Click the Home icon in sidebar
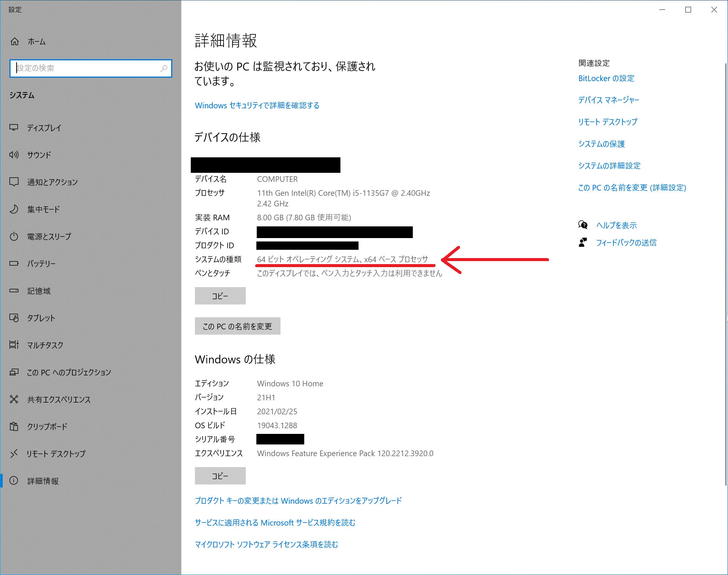728x575 pixels. tap(15, 42)
